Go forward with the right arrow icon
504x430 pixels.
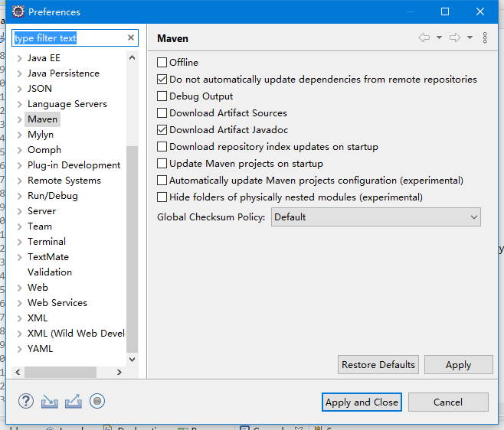pos(455,37)
